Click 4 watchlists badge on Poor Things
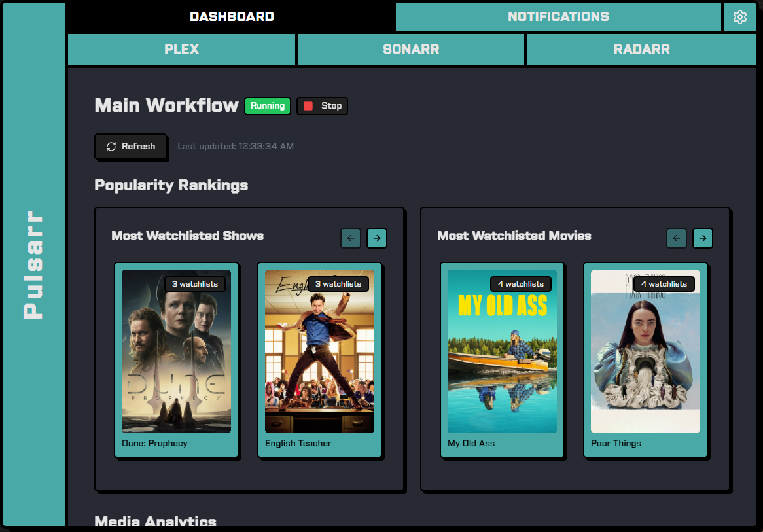Viewport: 763px width, 532px height. (664, 284)
